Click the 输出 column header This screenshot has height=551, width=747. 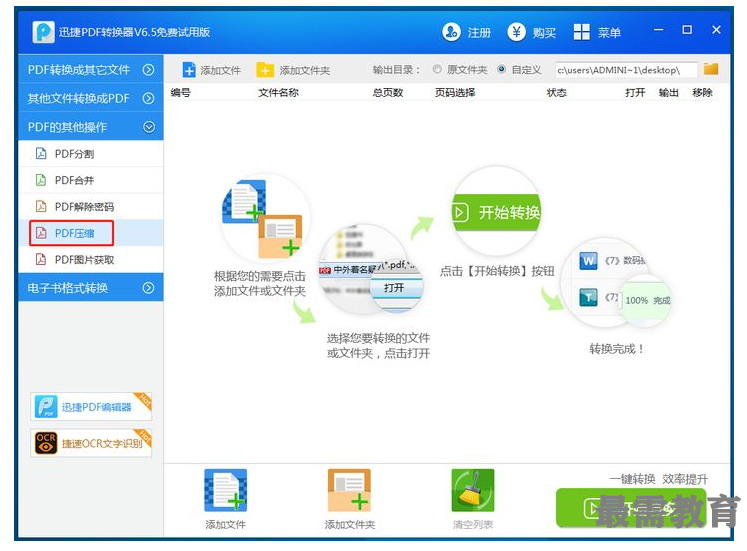(668, 92)
